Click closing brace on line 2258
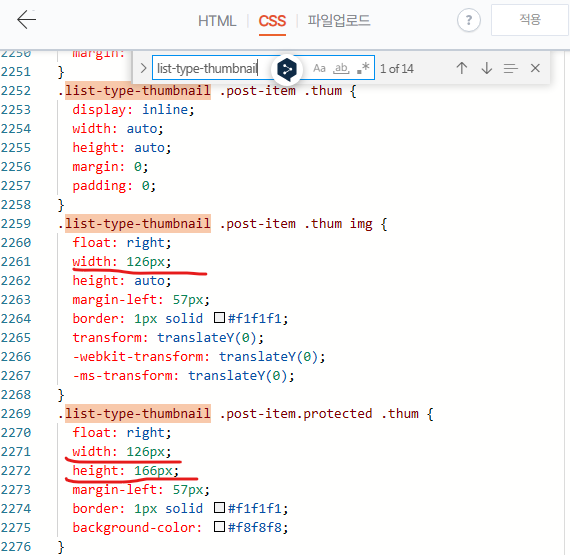This screenshot has width=570, height=555. [61, 205]
